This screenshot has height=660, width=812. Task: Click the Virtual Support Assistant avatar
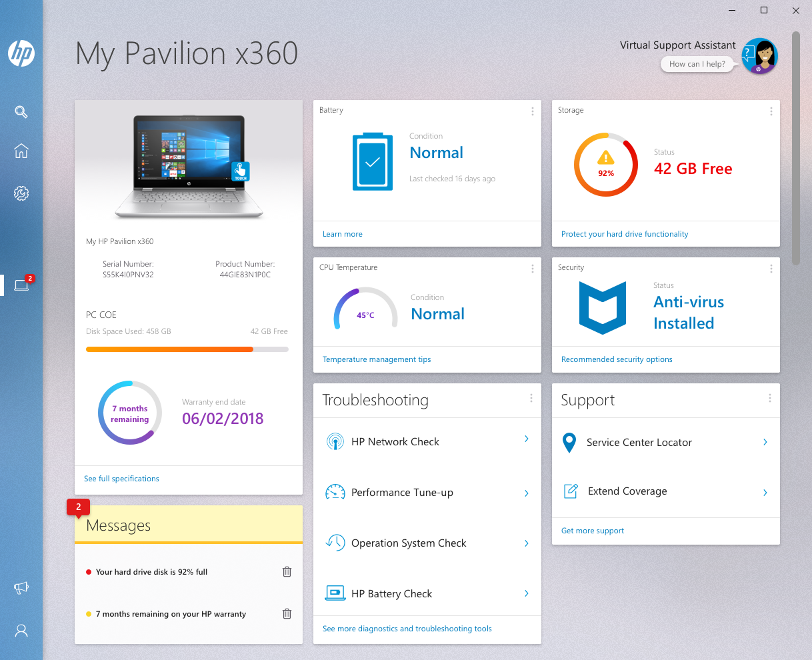[x=760, y=56]
